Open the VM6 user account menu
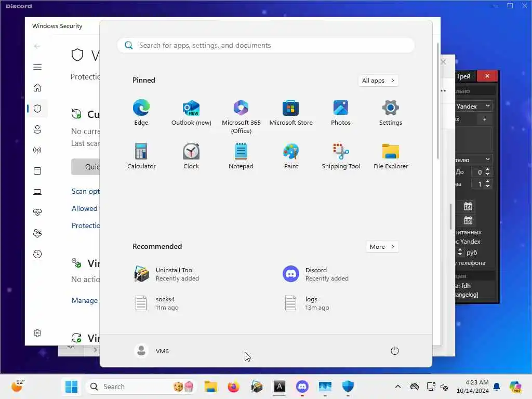 pyautogui.click(x=152, y=351)
